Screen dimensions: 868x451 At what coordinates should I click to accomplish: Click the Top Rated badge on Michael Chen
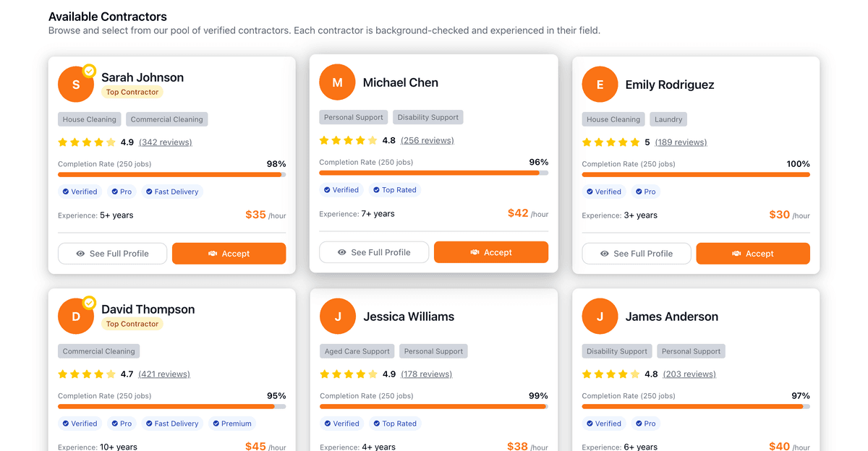(x=394, y=190)
